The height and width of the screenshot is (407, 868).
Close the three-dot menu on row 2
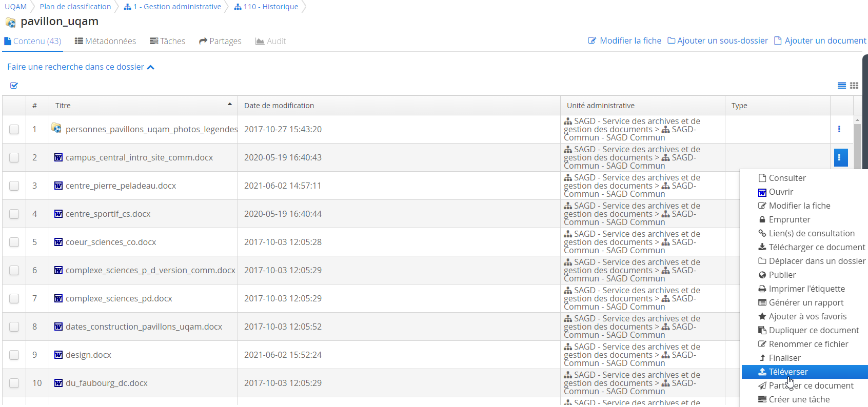(x=840, y=157)
